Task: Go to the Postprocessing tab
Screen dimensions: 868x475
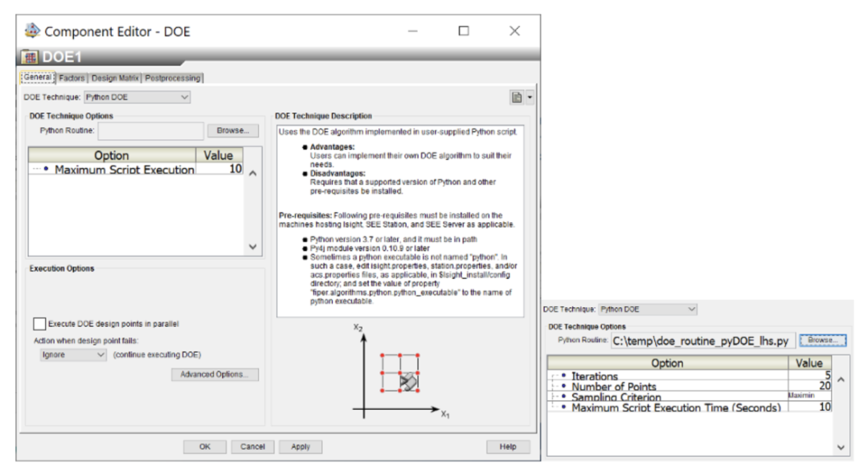Action: tap(173, 78)
